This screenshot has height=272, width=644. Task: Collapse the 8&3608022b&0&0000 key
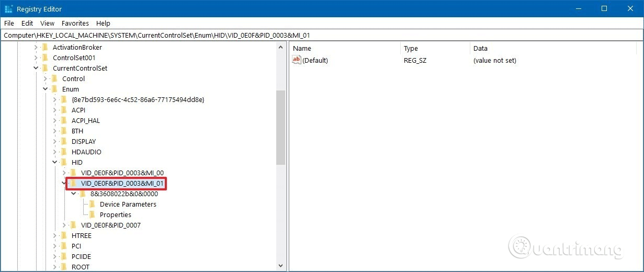pos(74,194)
